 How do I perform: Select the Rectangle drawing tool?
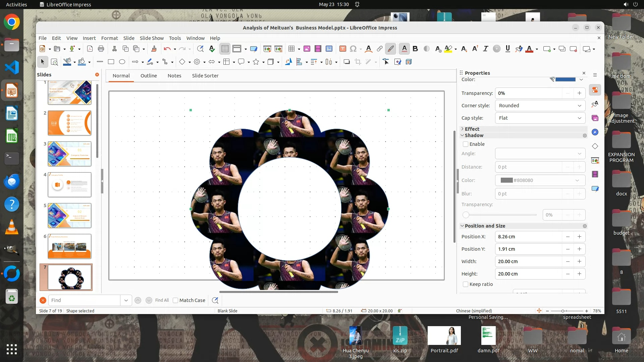[111, 62]
